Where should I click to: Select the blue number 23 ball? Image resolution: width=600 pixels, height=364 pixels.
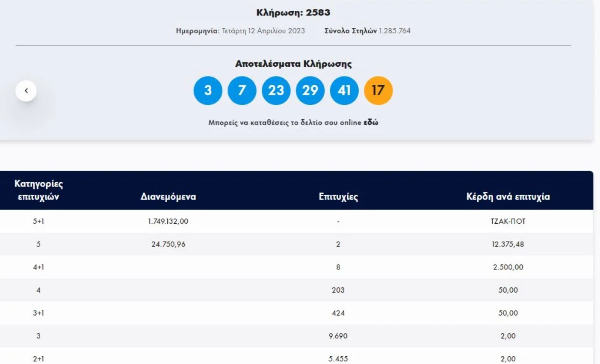[276, 91]
